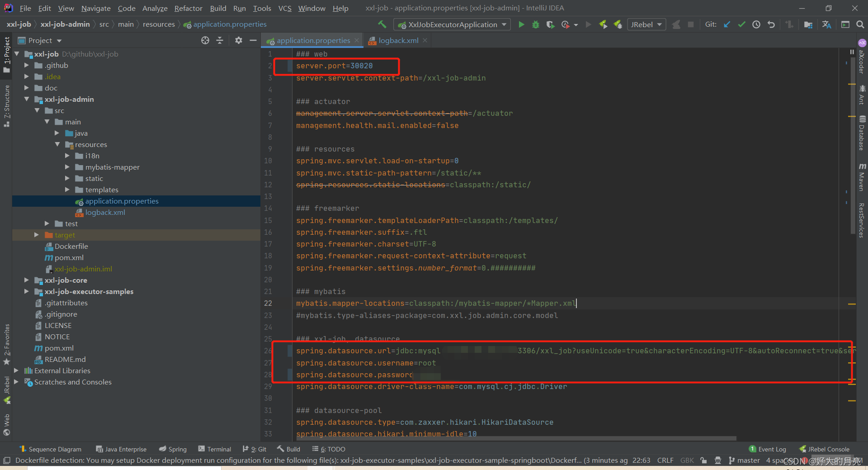Click the Build Project hammer icon
This screenshot has height=470, width=868.
(x=382, y=24)
